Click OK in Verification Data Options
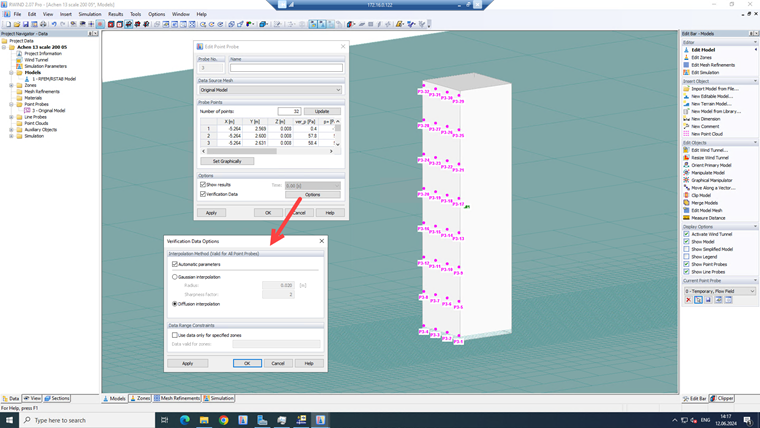Screen dimensions: 760x428 coord(247,363)
